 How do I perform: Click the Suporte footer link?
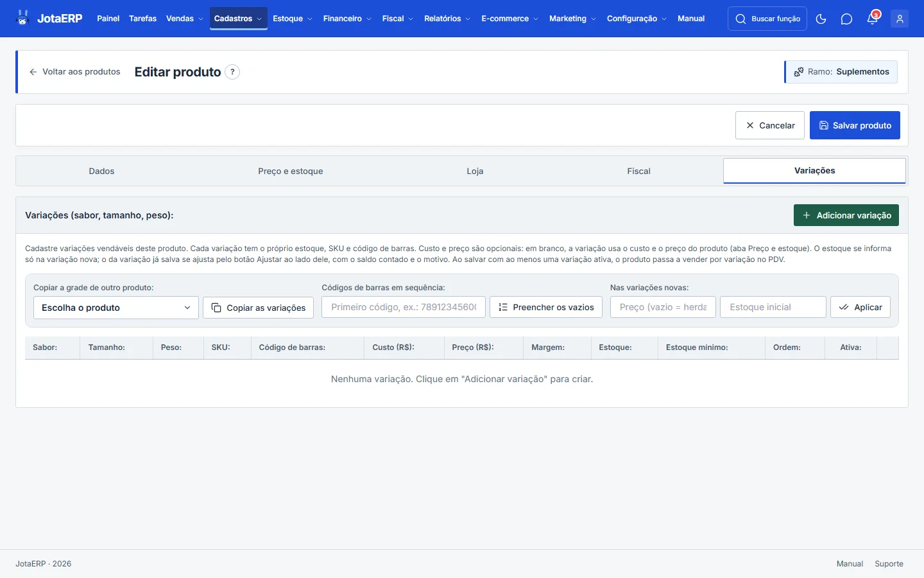pos(889,564)
